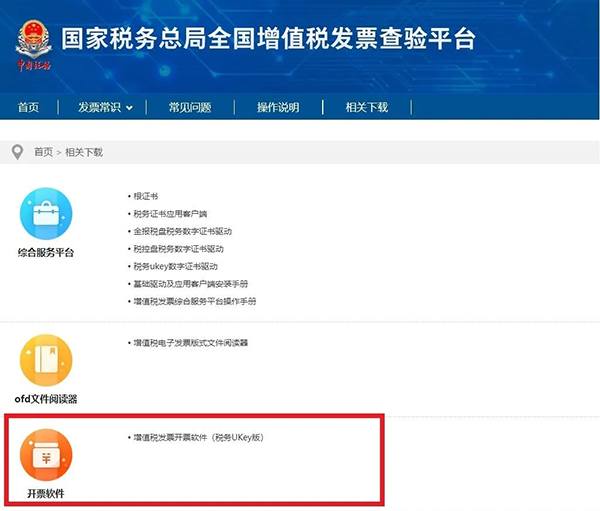This screenshot has height=511, width=600.
Task: Open 发票常识 menu item
Action: coord(99,107)
